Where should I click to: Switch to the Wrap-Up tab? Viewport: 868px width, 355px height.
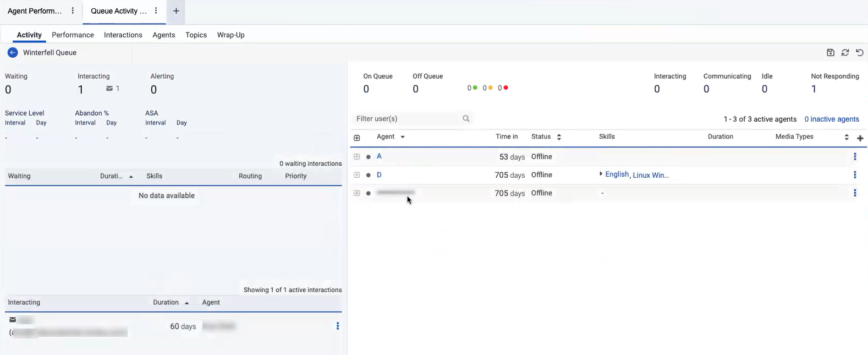[230, 35]
